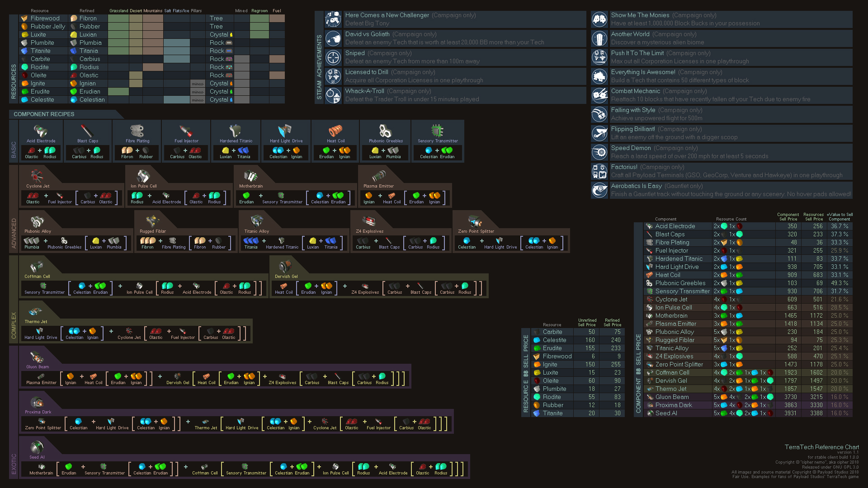The height and width of the screenshot is (488, 868).
Task: Select the Seed AI icon in Exotic recipes
Action: 37,447
